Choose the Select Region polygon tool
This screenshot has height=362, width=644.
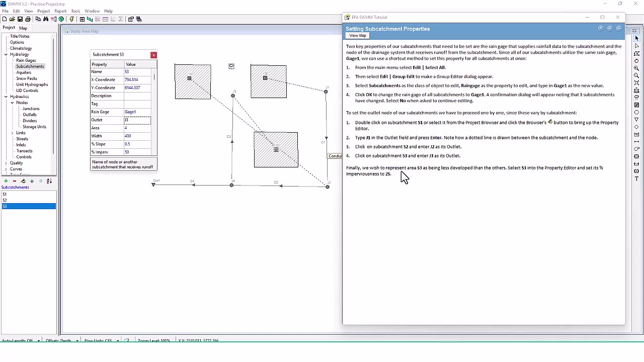[636, 53]
